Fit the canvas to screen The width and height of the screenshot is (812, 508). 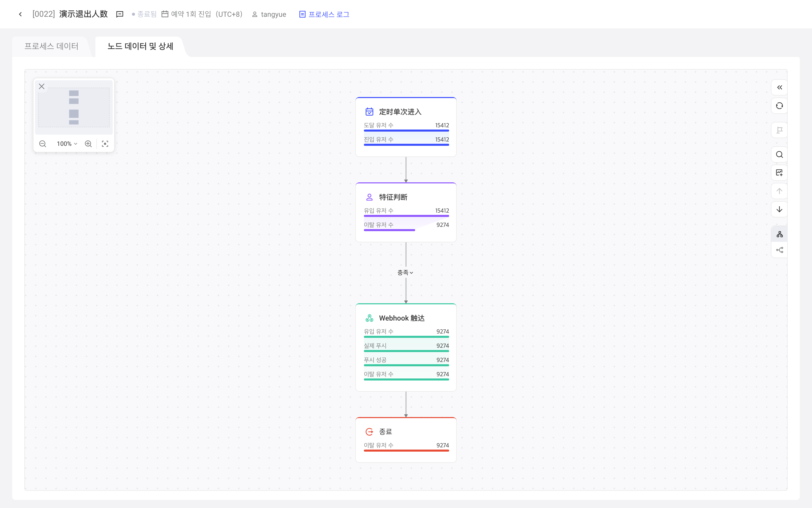[105, 144]
